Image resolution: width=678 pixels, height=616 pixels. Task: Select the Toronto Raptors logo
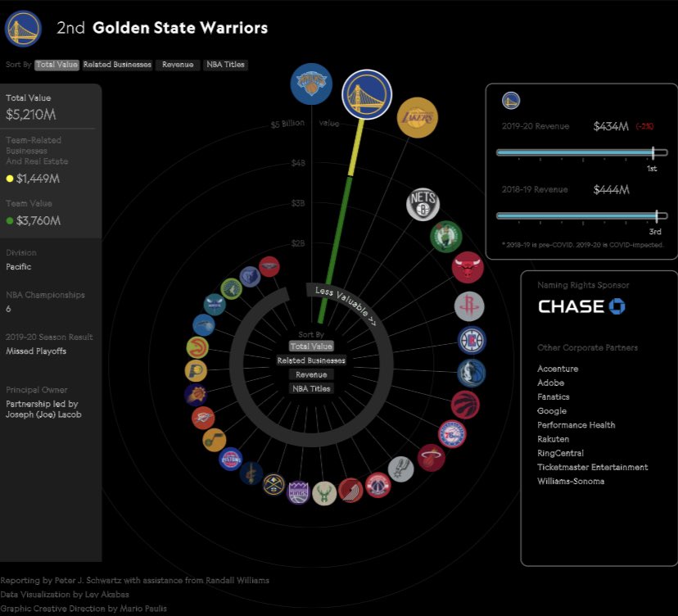466,405
